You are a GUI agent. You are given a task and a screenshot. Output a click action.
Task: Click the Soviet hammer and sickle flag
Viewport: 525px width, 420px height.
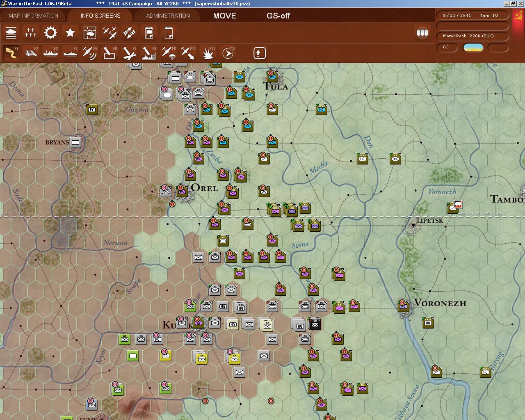tap(518, 17)
